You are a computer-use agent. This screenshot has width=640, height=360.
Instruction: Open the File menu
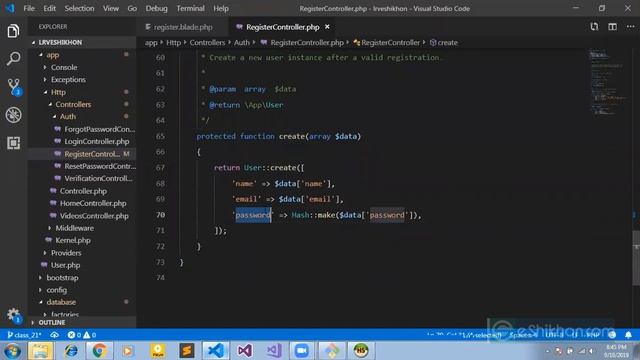coord(29,8)
